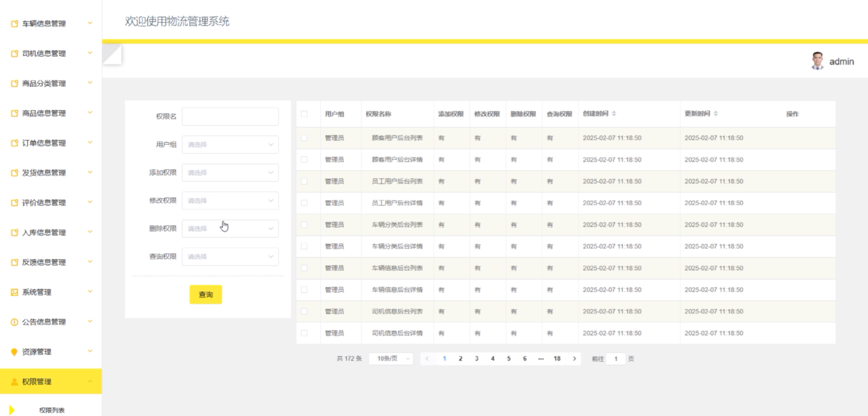Check the 顾客用户后台列表 row checkbox
Screen dimensions: 868x416
tap(304, 138)
